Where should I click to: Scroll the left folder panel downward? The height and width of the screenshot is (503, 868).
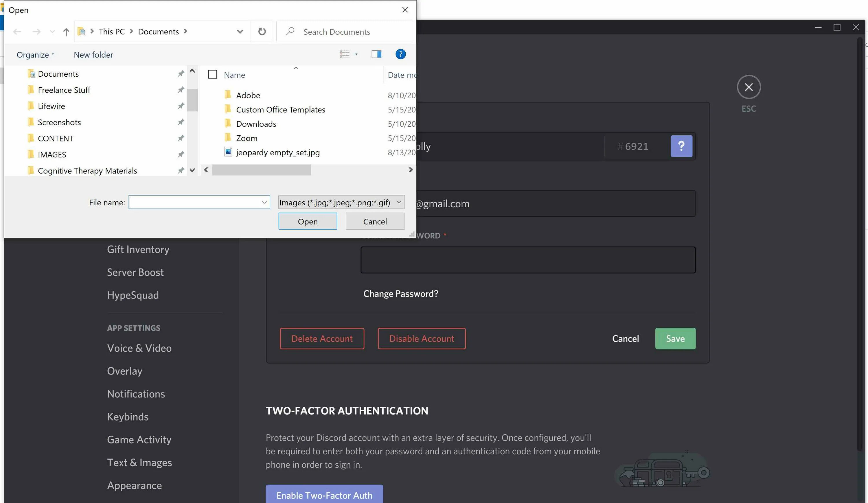tap(192, 170)
